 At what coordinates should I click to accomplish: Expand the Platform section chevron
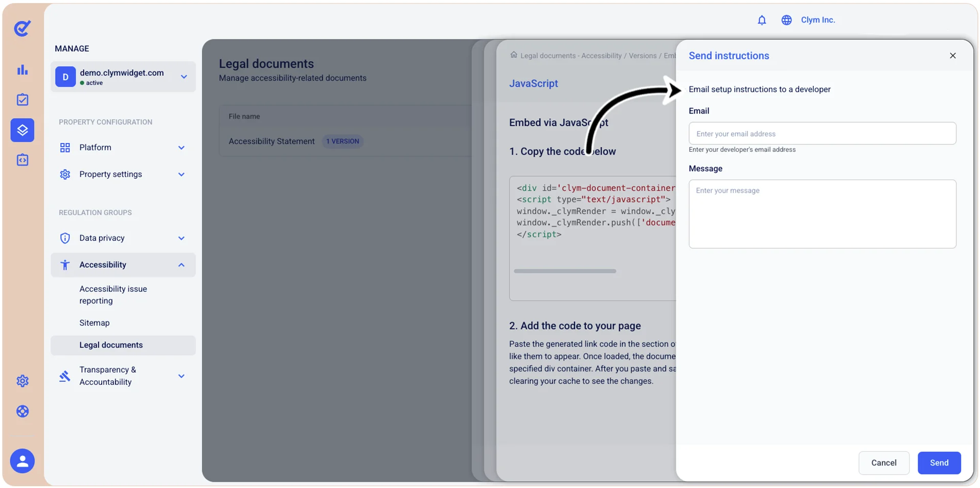click(181, 148)
